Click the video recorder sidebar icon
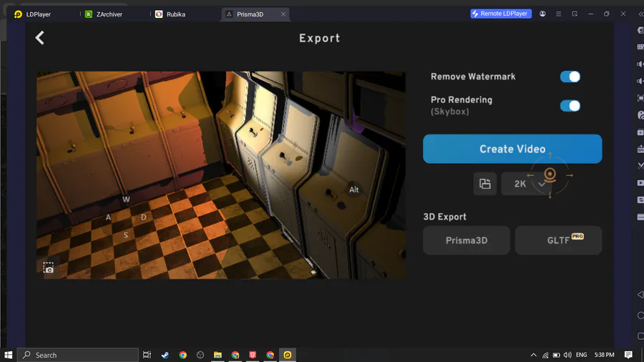 click(x=640, y=182)
